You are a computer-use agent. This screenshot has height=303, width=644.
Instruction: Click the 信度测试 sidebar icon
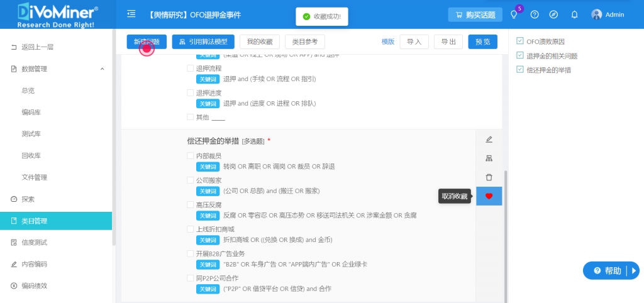coord(14,243)
